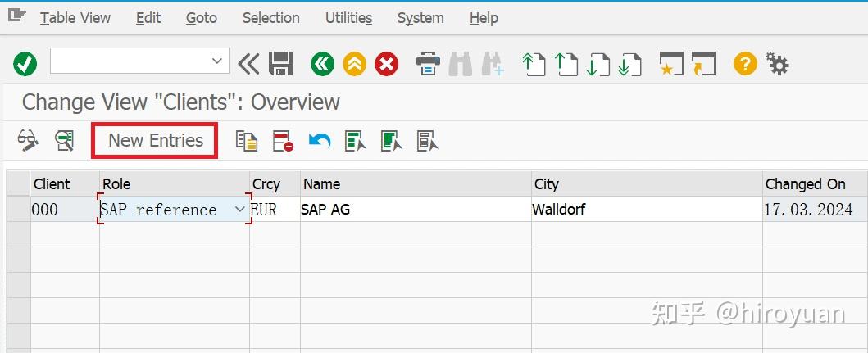Open the SAP reference role dropdown
This screenshot has width=868, height=353.
[239, 210]
